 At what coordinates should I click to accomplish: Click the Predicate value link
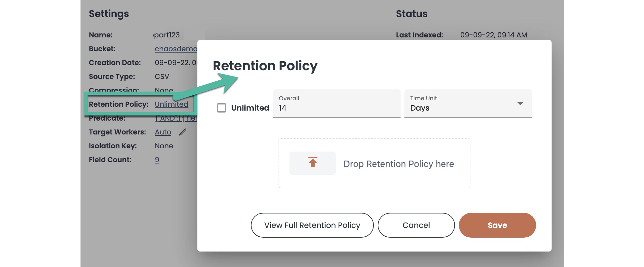(x=176, y=118)
